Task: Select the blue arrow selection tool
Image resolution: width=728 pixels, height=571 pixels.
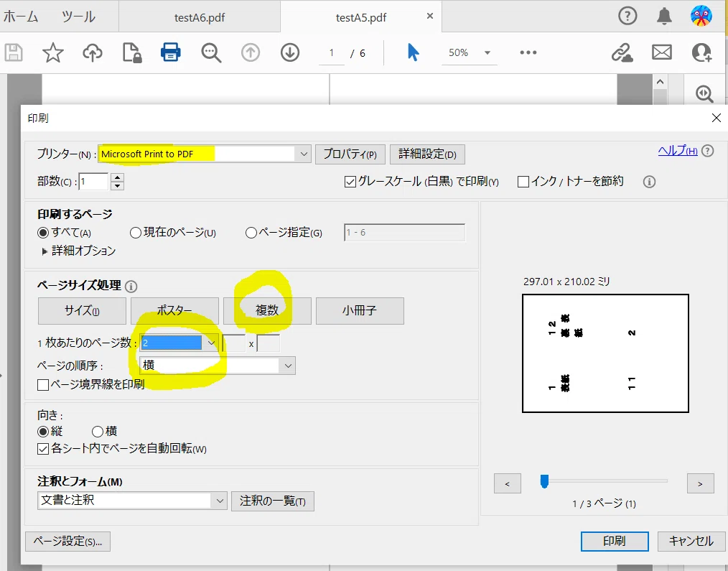Action: (413, 52)
